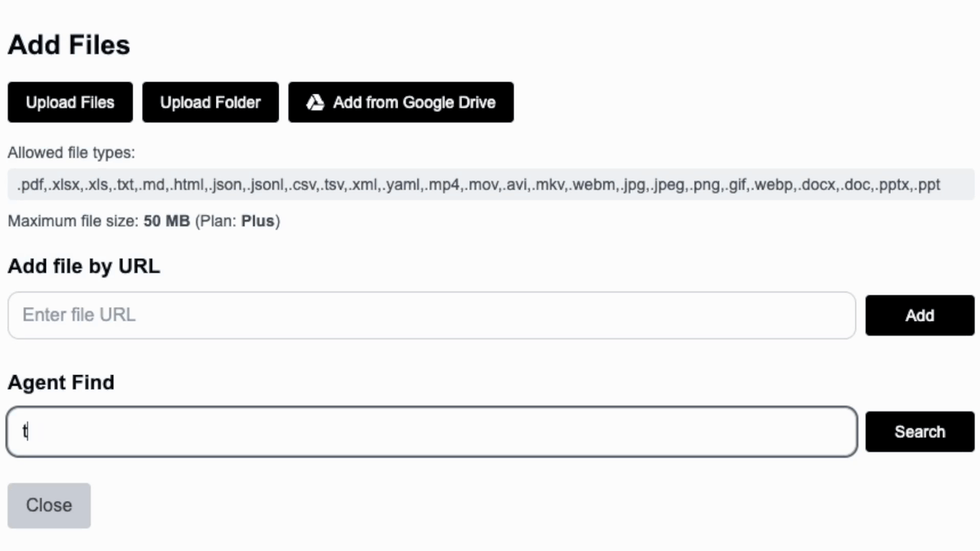
Task: Click the Add button beside URL field
Action: click(x=920, y=315)
